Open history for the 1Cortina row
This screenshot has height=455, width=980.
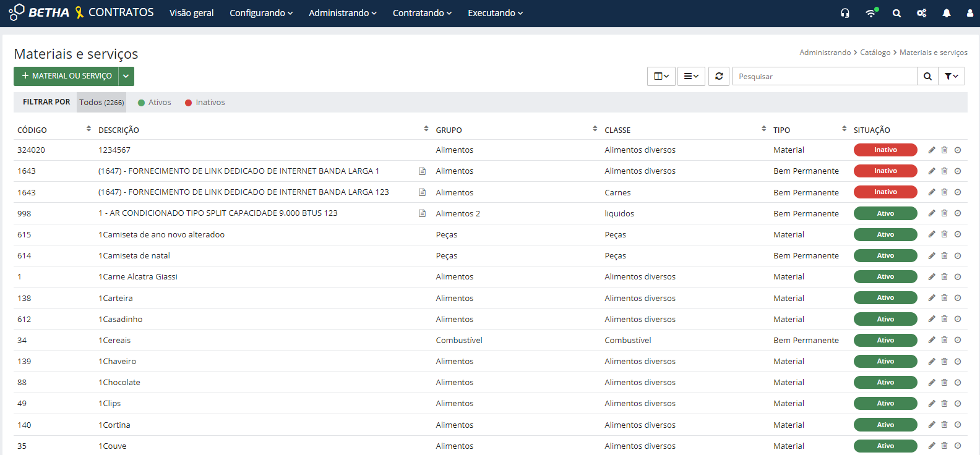pyautogui.click(x=958, y=425)
